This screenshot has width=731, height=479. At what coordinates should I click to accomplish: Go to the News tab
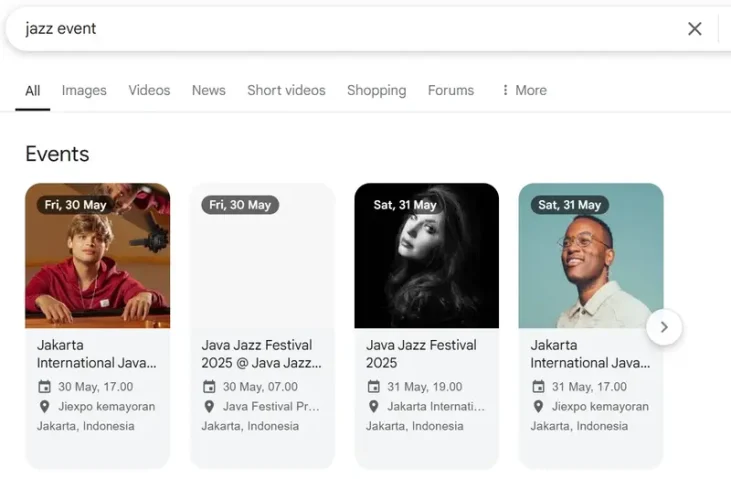[x=208, y=90]
